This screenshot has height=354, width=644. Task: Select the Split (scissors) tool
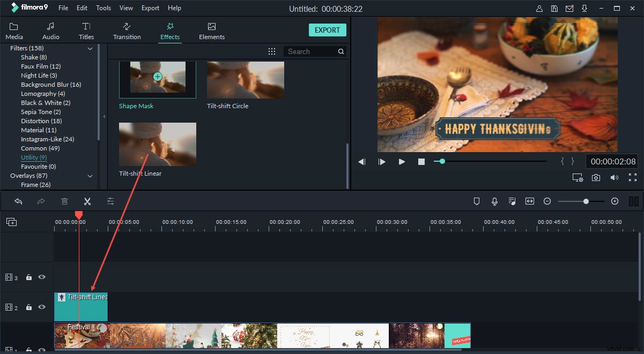click(x=87, y=201)
